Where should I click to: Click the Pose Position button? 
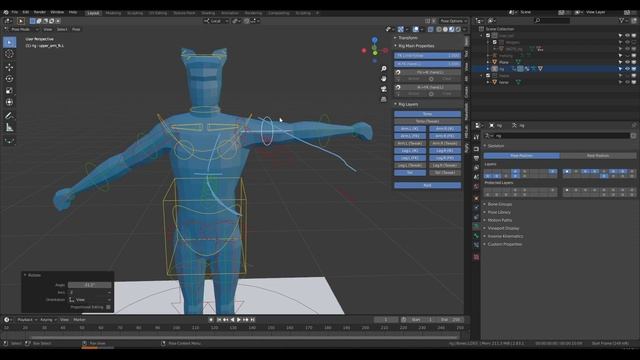522,156
